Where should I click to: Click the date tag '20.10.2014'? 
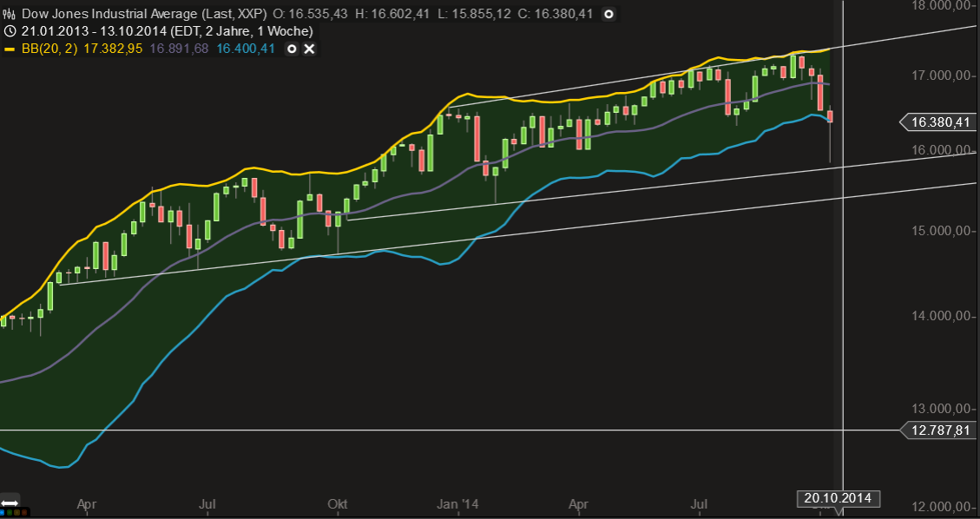point(838,498)
